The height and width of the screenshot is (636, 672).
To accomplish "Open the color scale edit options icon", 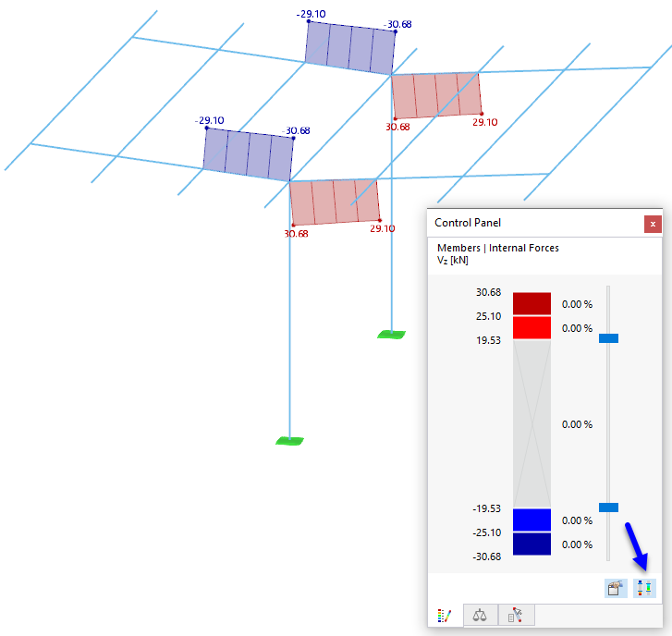I will tap(616, 588).
